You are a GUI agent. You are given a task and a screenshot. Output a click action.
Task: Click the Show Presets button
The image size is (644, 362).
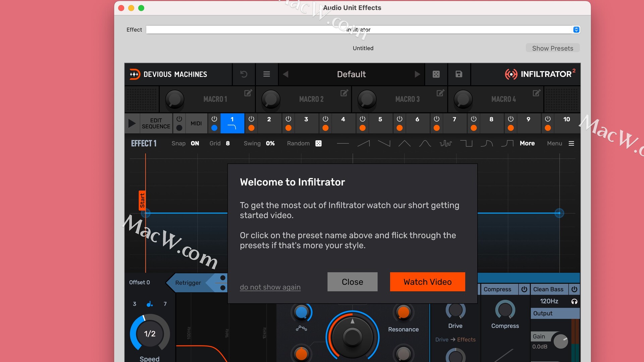coord(553,48)
